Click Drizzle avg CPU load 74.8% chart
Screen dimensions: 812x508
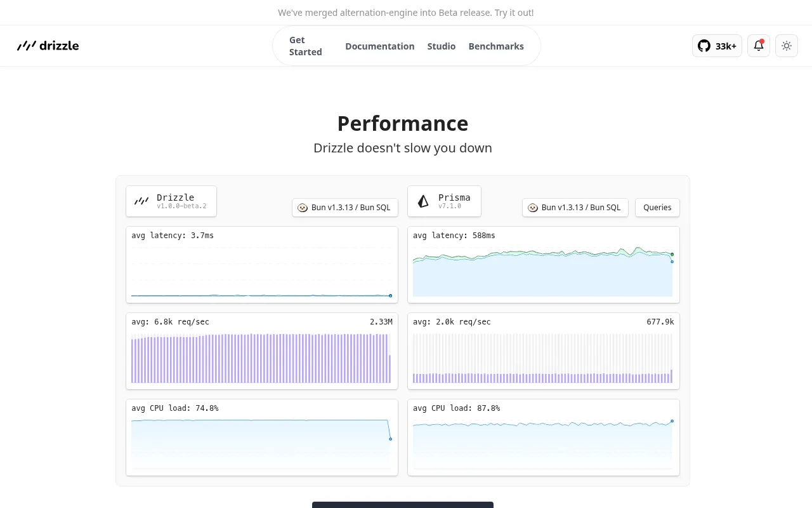click(x=262, y=438)
